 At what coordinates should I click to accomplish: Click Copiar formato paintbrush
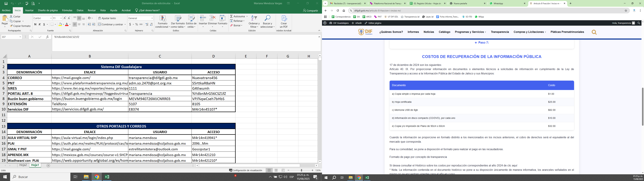[x=20, y=26]
